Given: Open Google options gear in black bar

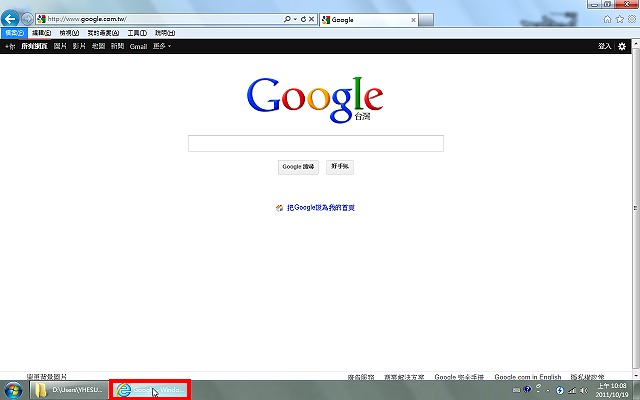Looking at the screenshot, I should (622, 47).
